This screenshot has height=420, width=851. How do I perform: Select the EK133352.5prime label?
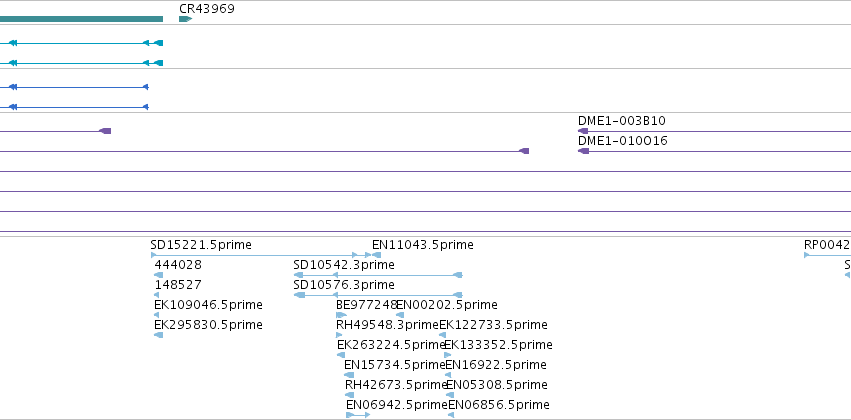point(498,345)
